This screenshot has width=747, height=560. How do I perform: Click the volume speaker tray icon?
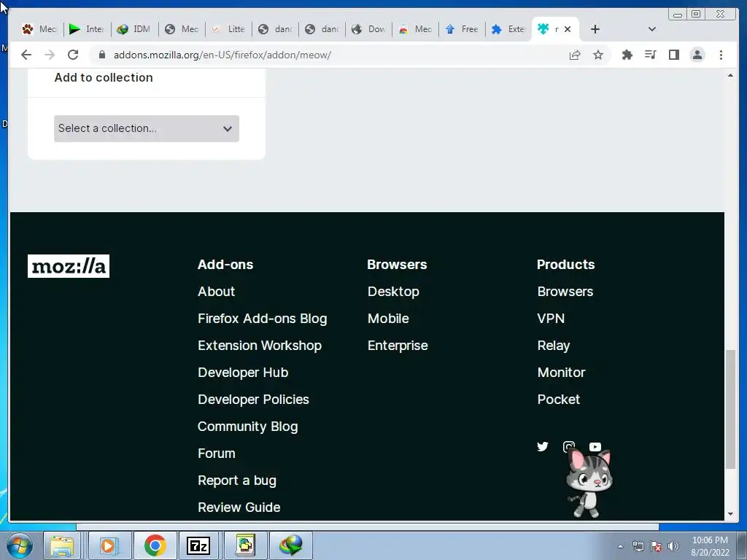click(673, 546)
